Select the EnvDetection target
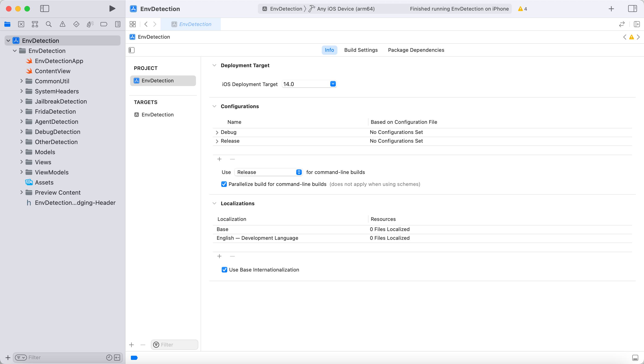644x364 pixels. coord(158,115)
